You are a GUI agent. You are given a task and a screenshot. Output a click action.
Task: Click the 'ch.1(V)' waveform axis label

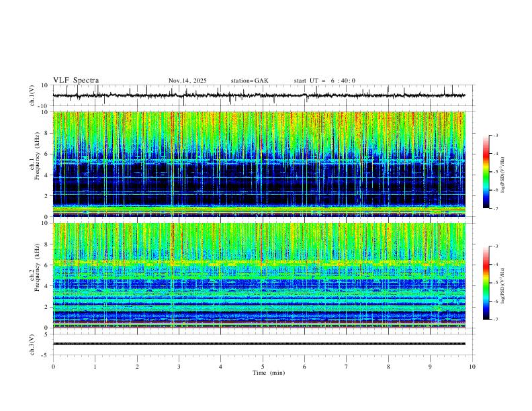(x=32, y=95)
